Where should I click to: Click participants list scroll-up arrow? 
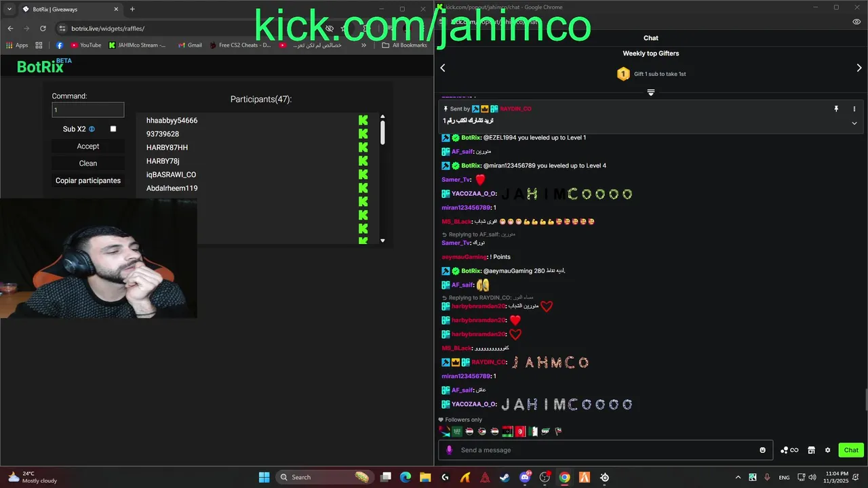tap(382, 117)
